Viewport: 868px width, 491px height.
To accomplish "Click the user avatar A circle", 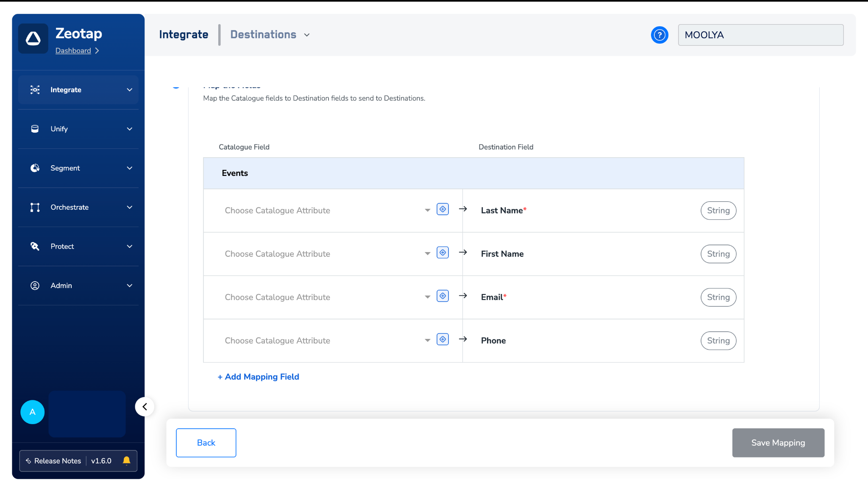I will pos(33,412).
